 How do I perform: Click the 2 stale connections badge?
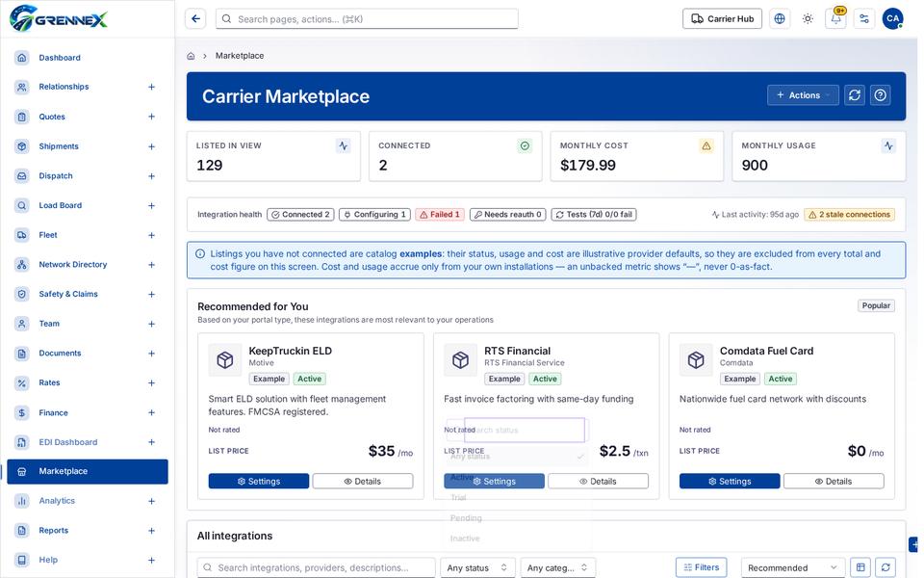pos(849,215)
